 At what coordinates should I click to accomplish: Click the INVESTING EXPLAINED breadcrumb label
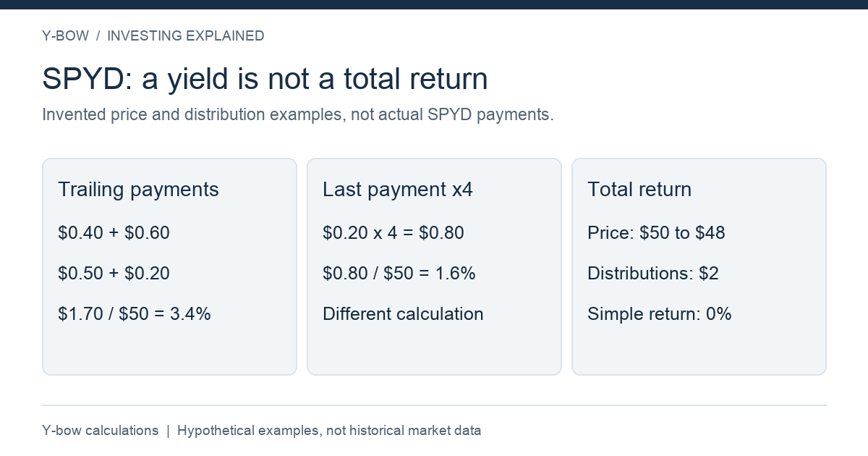pos(185,35)
